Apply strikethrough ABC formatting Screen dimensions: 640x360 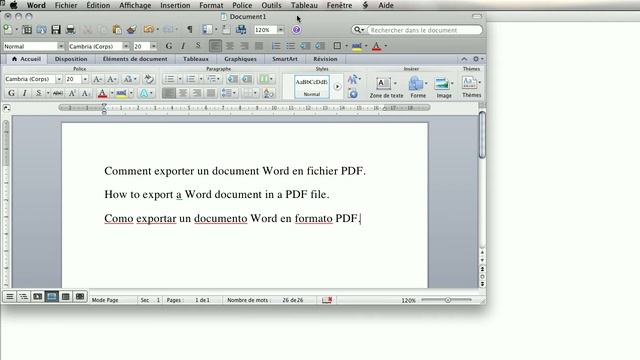[58, 93]
